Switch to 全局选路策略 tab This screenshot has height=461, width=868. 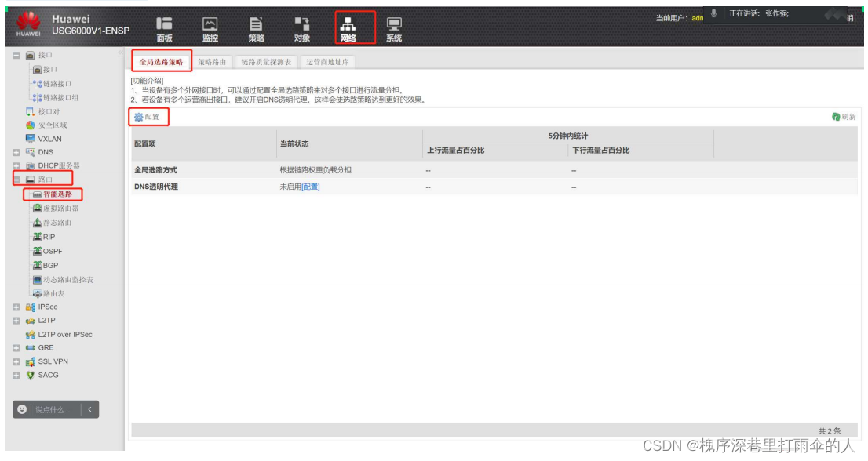point(161,62)
